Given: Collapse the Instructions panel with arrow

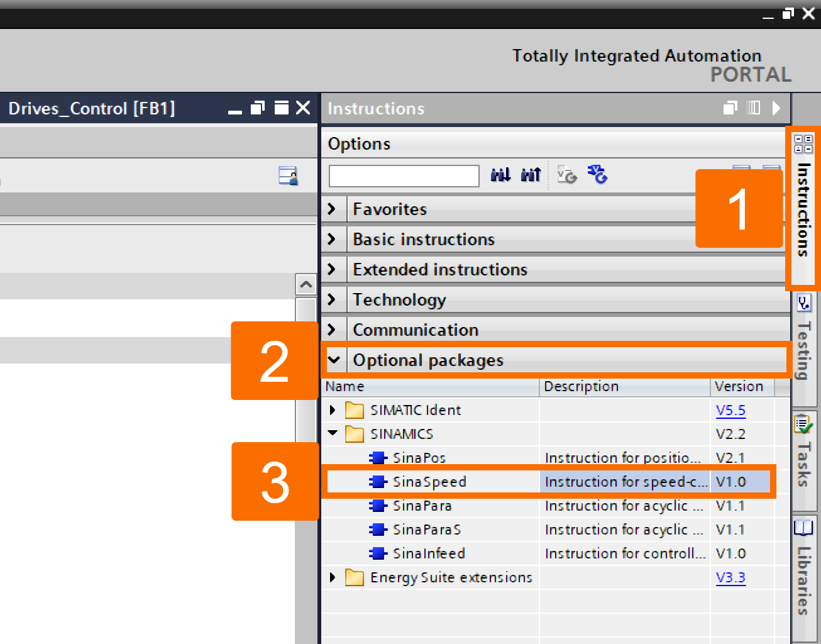Looking at the screenshot, I should pyautogui.click(x=776, y=108).
